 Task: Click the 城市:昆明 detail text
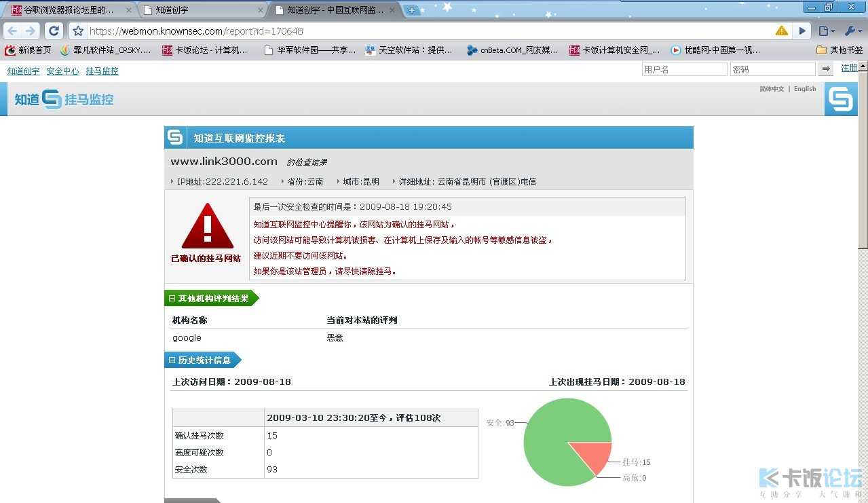(361, 182)
